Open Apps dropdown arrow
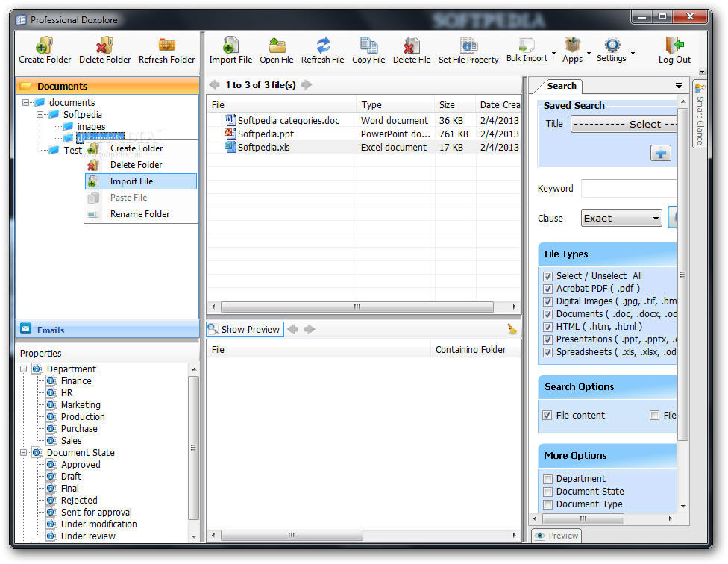This screenshot has height=564, width=728. pos(589,53)
